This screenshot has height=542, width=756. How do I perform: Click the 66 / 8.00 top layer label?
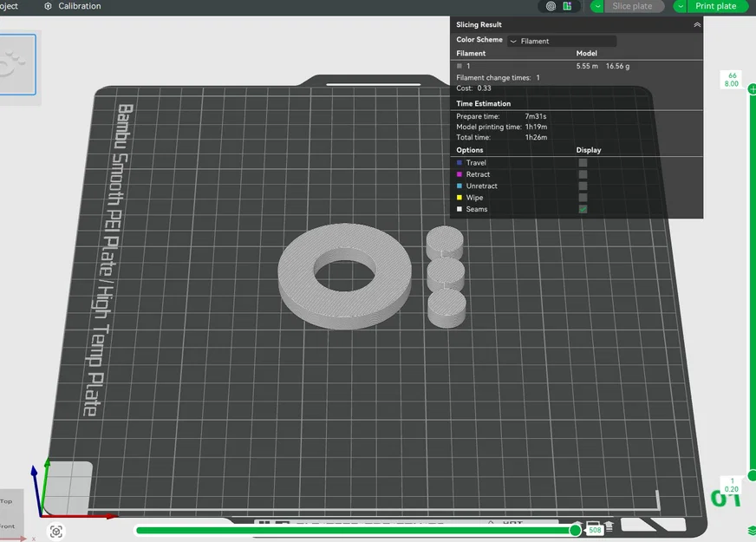coord(732,80)
